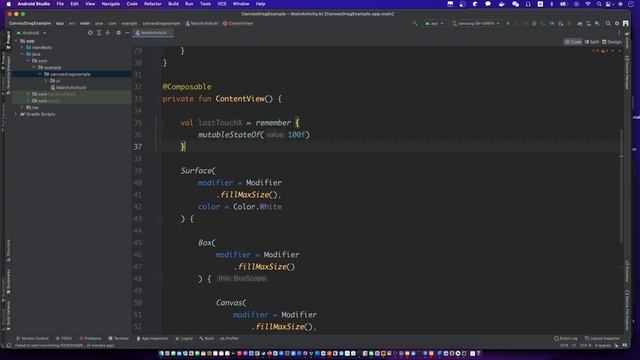Open IDE settings gear in the top toolbar
Viewport: 640px width, 360px height.
[x=617, y=24]
